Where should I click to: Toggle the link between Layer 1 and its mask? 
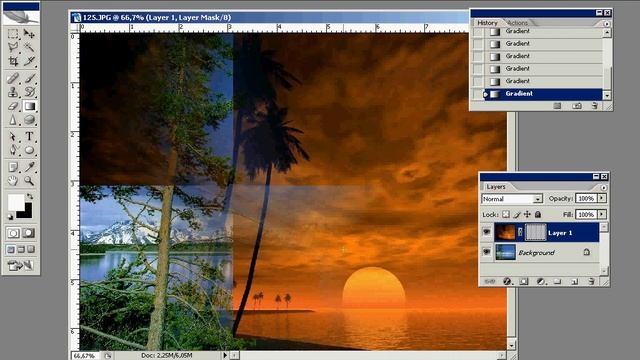(520, 232)
